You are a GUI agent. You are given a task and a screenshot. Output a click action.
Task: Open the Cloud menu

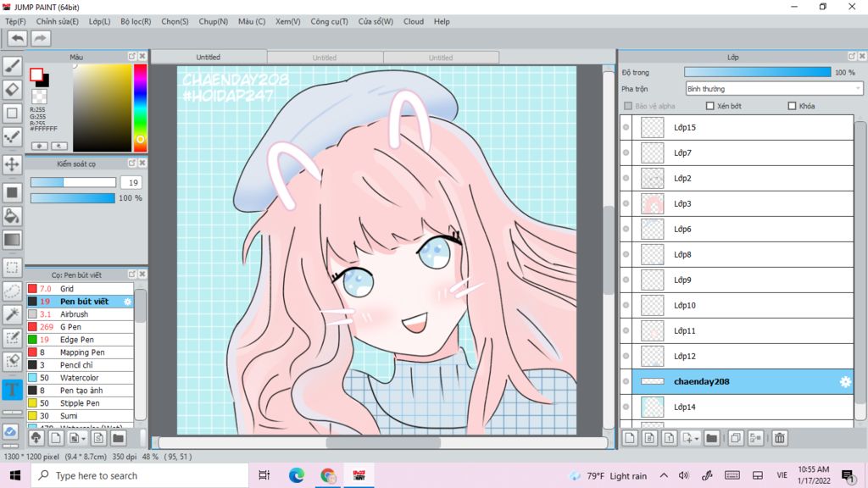tap(414, 21)
